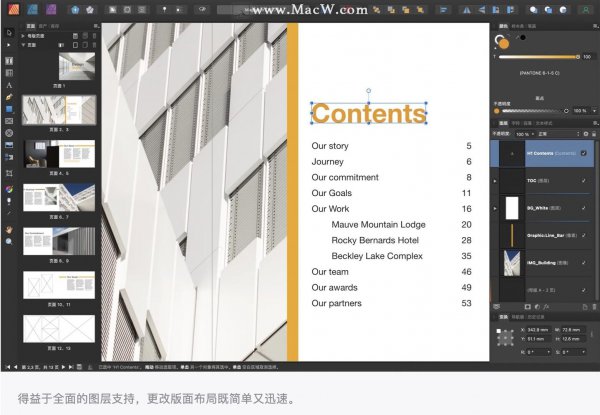Collapse the pages section in the Pages panel
Screen dimensions: 600x415
(x=23, y=45)
